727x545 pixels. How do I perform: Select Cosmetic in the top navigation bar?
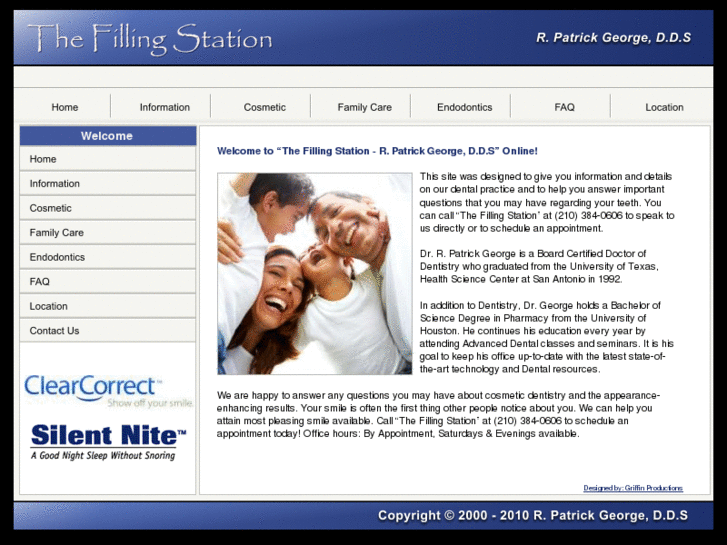265,107
